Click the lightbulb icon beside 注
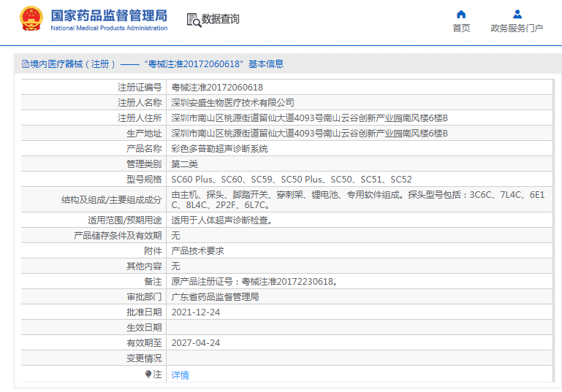 pos(148,374)
